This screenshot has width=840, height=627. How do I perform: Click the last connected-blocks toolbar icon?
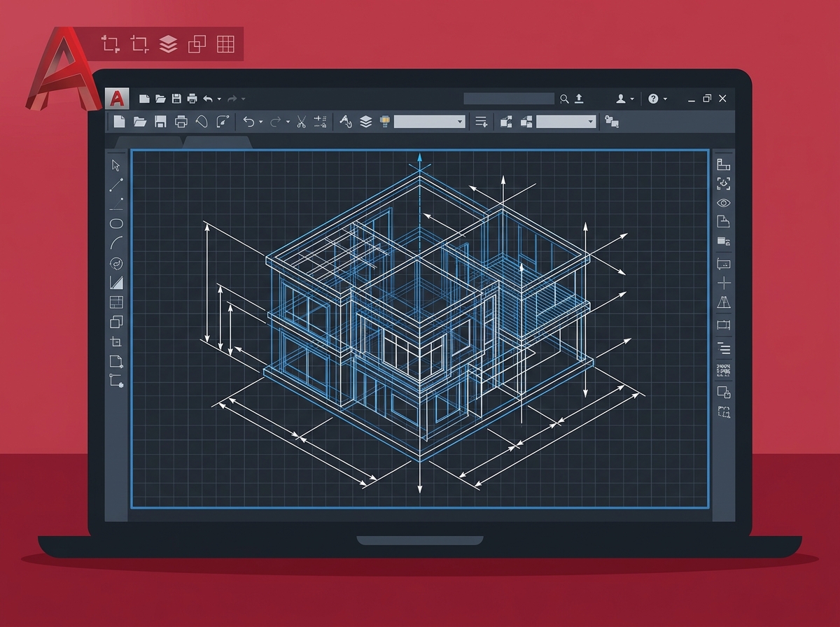[x=612, y=122]
